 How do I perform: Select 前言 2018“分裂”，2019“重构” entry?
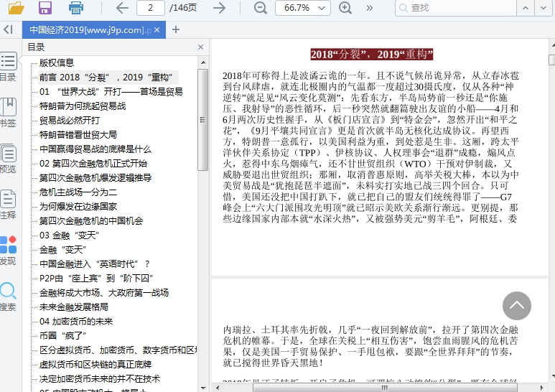pyautogui.click(x=106, y=77)
